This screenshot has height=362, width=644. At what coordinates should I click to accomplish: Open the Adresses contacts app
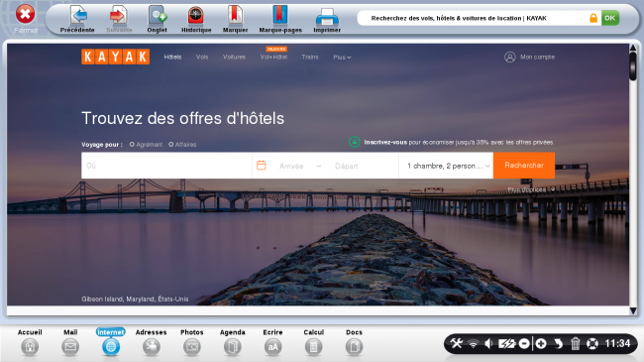[x=152, y=342]
